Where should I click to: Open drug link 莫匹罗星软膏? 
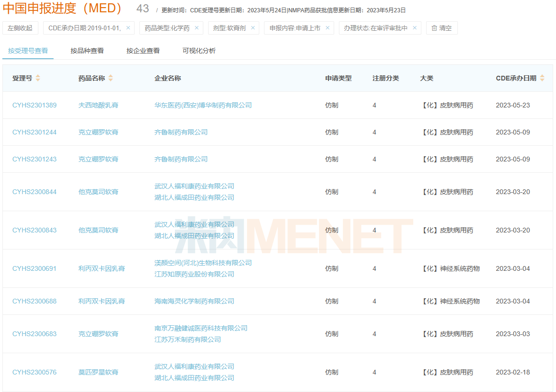[x=98, y=372]
